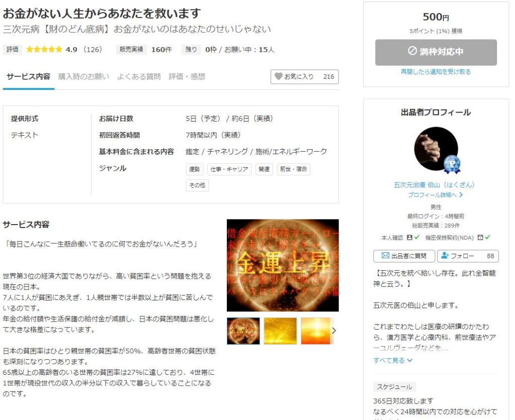Click the blue rank badge on avatar
This screenshot has width=515, height=420.
452,164
